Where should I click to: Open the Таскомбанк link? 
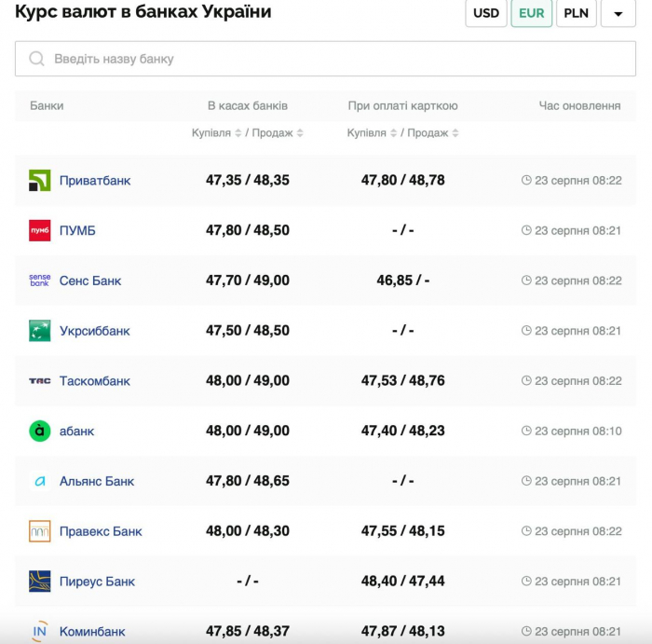pos(95,381)
